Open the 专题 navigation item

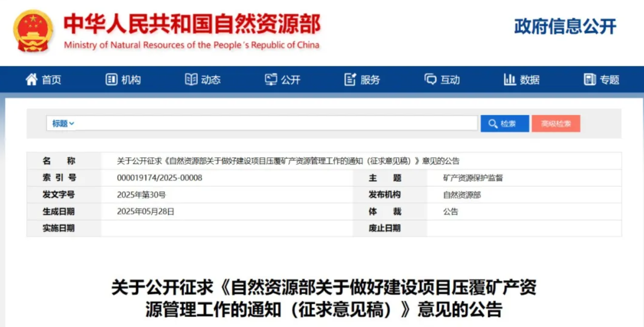(601, 79)
